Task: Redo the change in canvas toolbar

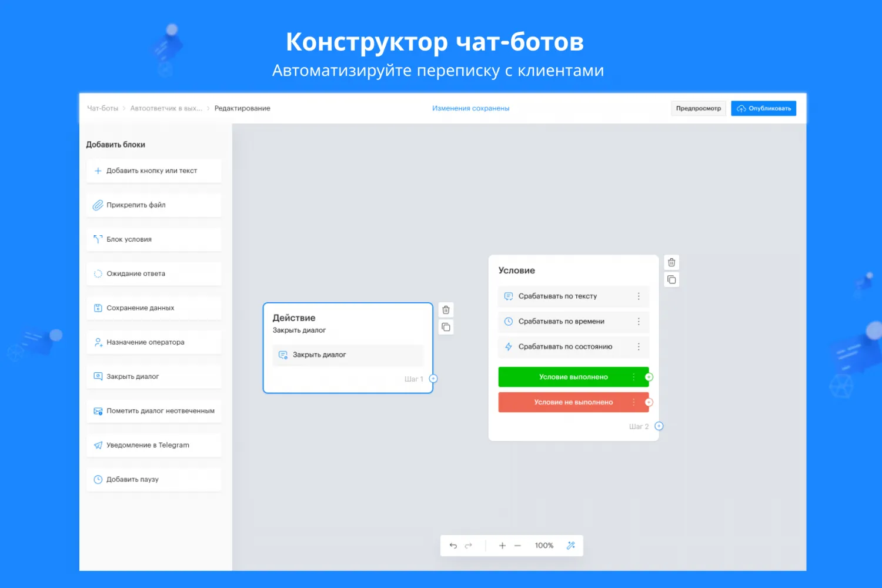Action: pos(469,546)
